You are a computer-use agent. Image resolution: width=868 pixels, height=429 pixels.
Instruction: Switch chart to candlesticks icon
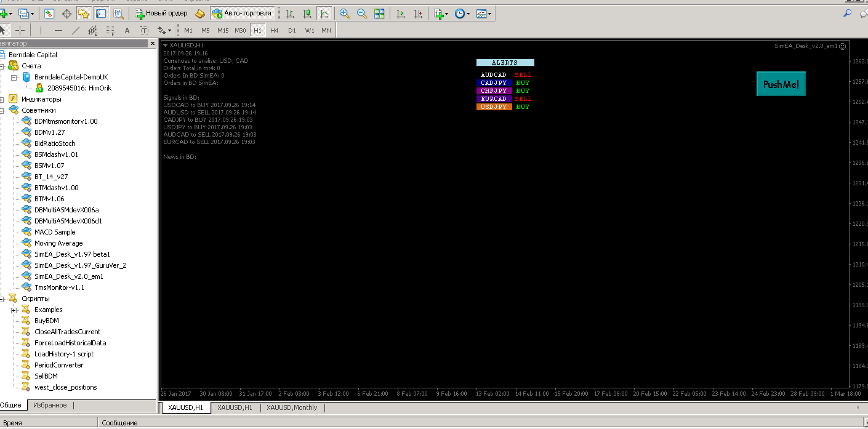pos(307,13)
